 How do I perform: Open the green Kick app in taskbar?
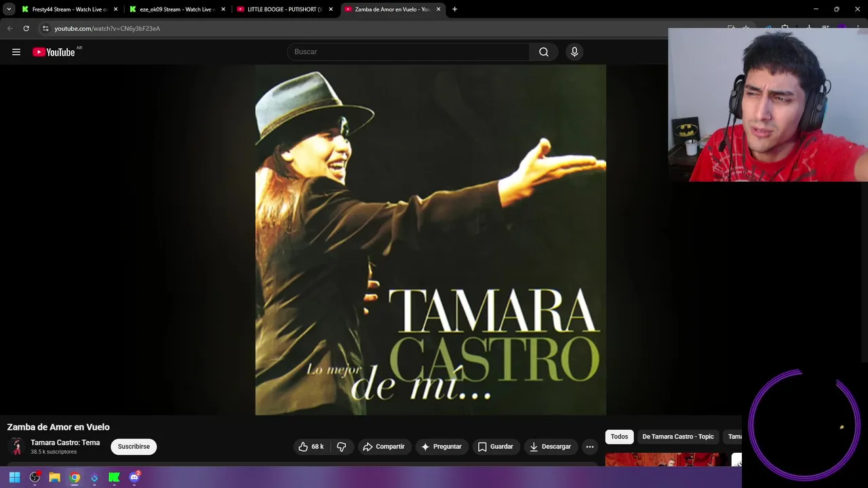[x=115, y=478]
